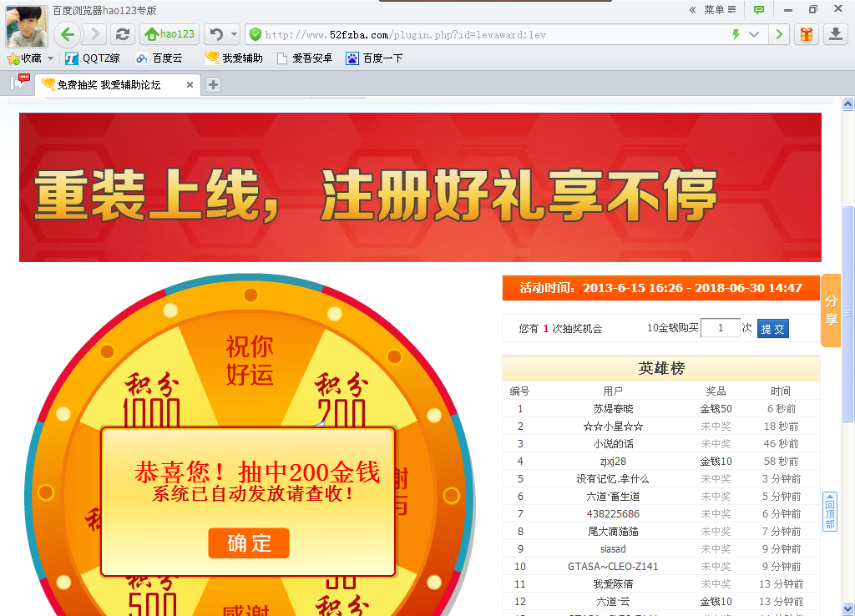
Task: Click the 积分200 wheel segment
Action: (x=341, y=400)
